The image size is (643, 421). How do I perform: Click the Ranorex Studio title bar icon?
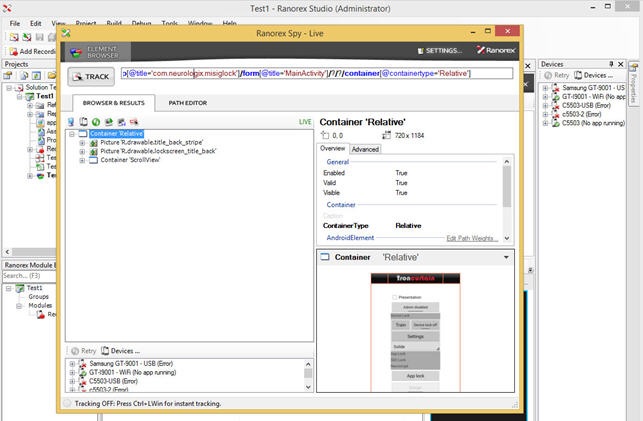tap(7, 8)
